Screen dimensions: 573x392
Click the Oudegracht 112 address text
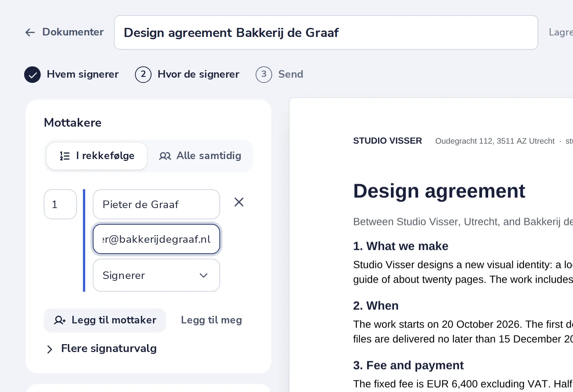click(x=495, y=141)
